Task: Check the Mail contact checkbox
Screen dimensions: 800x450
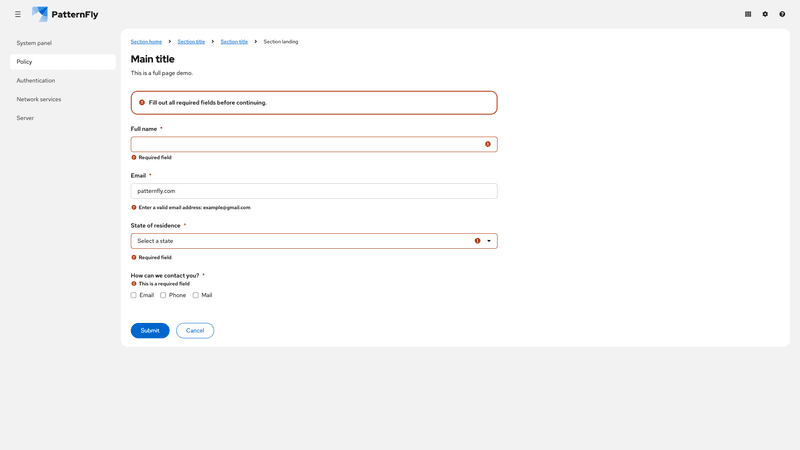Action: [196, 295]
